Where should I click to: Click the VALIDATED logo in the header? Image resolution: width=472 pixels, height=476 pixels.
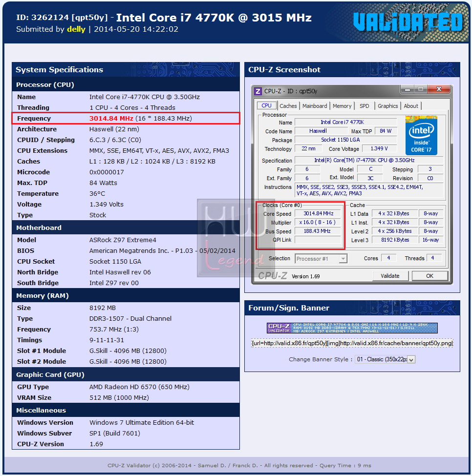(408, 21)
